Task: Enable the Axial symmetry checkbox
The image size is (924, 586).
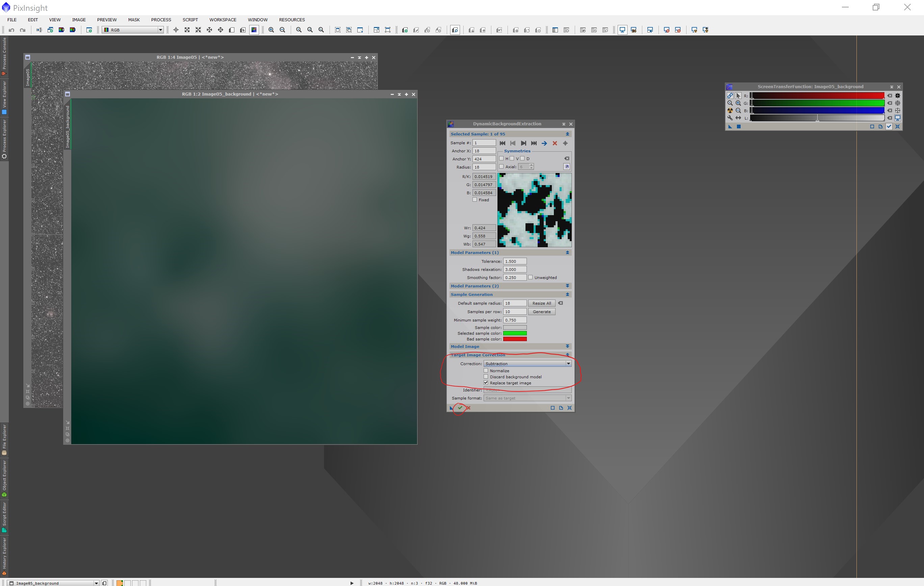Action: (x=501, y=167)
